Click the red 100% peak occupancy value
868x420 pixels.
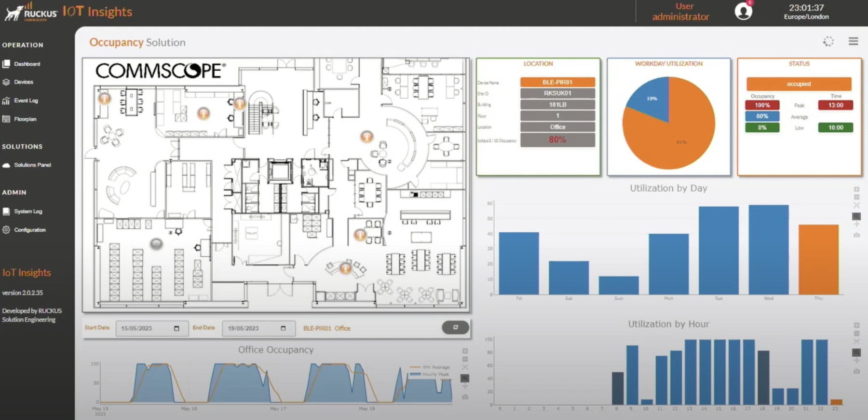762,105
